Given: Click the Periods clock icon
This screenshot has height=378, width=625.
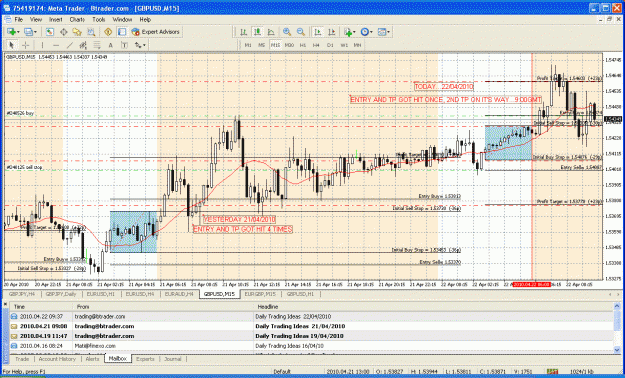Looking at the screenshot, I should [x=364, y=32].
